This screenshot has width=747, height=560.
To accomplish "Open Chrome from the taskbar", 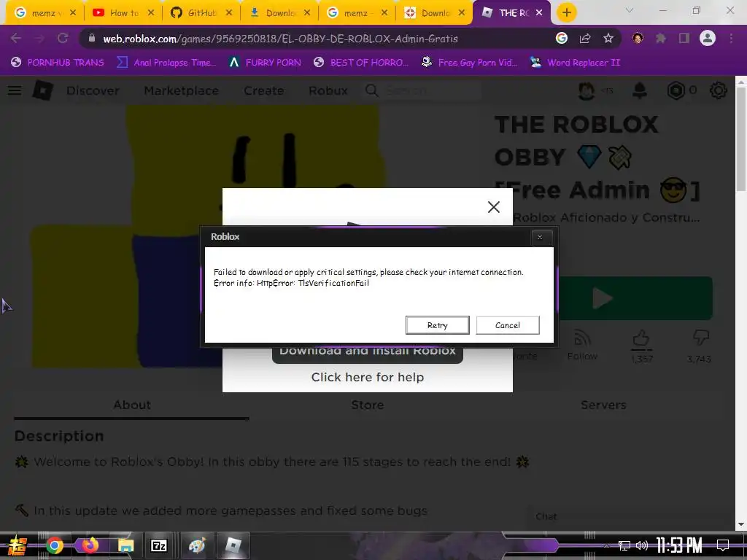I will click(x=54, y=545).
